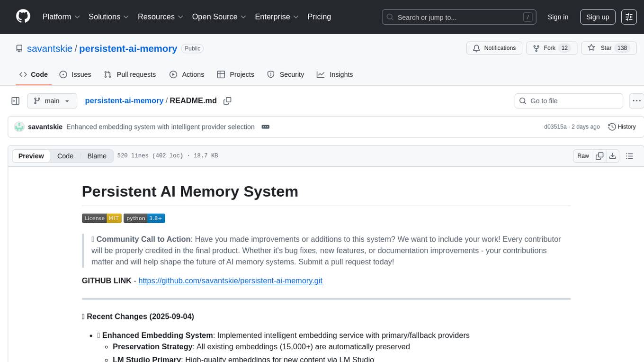Screen dimensions: 644x362
Task: Click the Sign up button
Action: [x=598, y=17]
